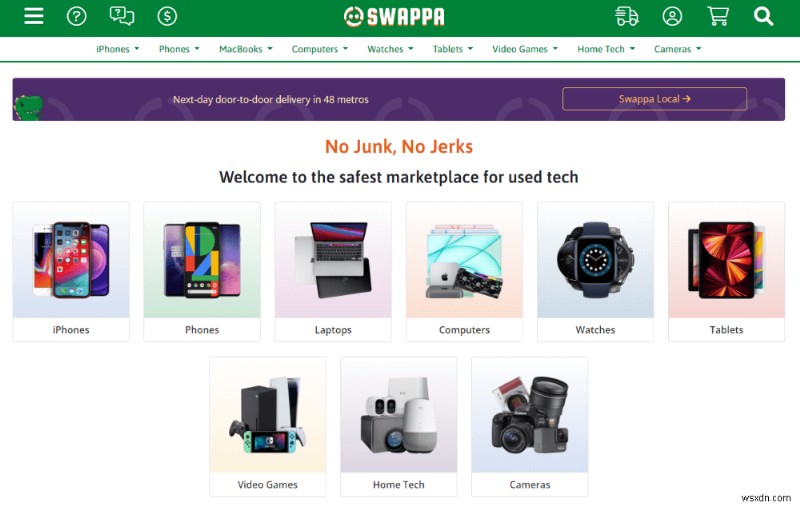Open the FAQ chat bubbles icon
The width and height of the screenshot is (800, 506).
click(x=122, y=16)
